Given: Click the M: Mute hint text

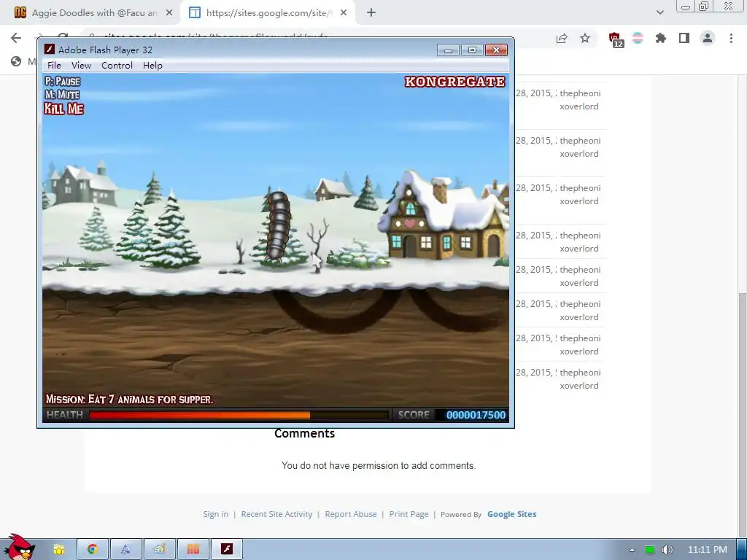Looking at the screenshot, I should click(x=62, y=95).
